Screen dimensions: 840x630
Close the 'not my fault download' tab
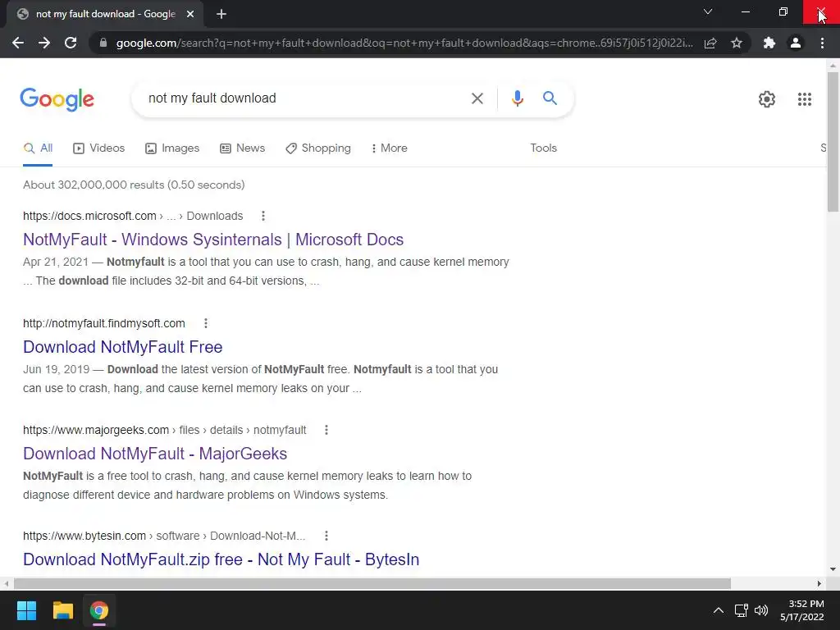coord(190,14)
